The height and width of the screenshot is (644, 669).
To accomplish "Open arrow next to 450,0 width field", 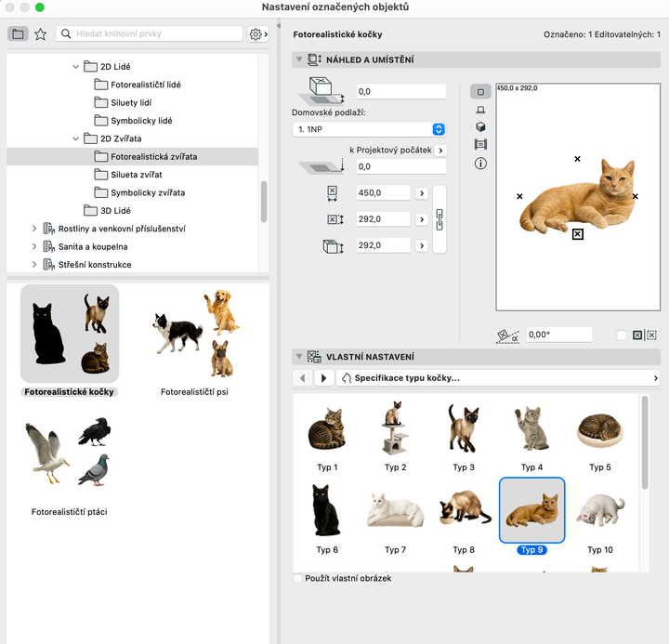I will [x=422, y=193].
